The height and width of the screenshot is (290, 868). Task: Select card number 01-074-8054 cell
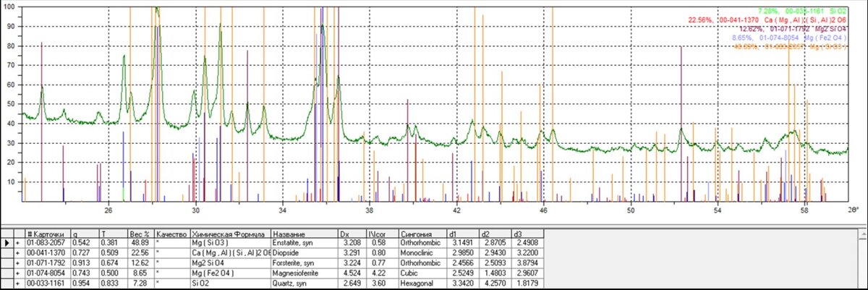pos(48,273)
